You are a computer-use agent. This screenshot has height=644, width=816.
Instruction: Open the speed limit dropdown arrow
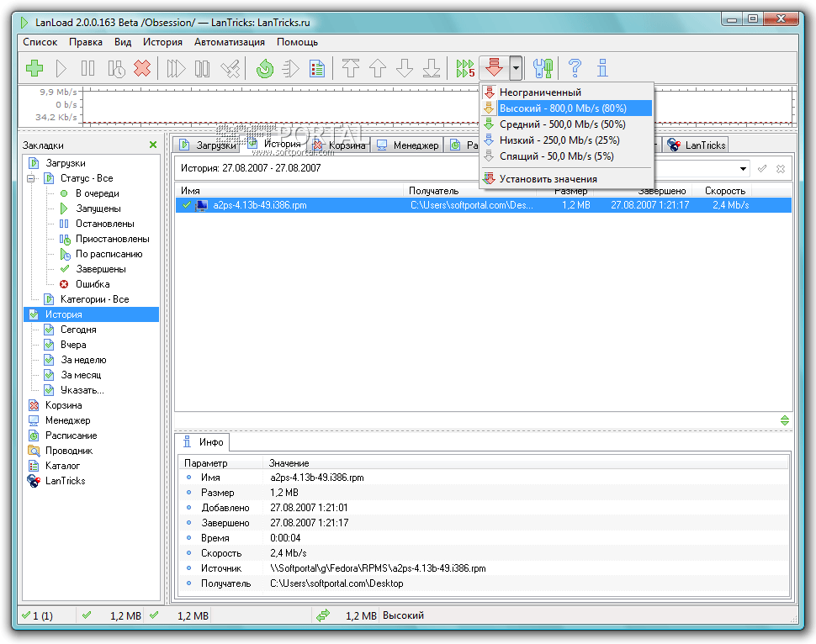click(x=516, y=68)
